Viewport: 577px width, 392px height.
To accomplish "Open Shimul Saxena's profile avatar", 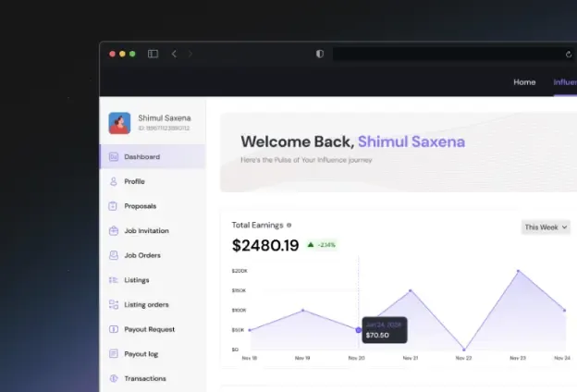I will pos(119,123).
